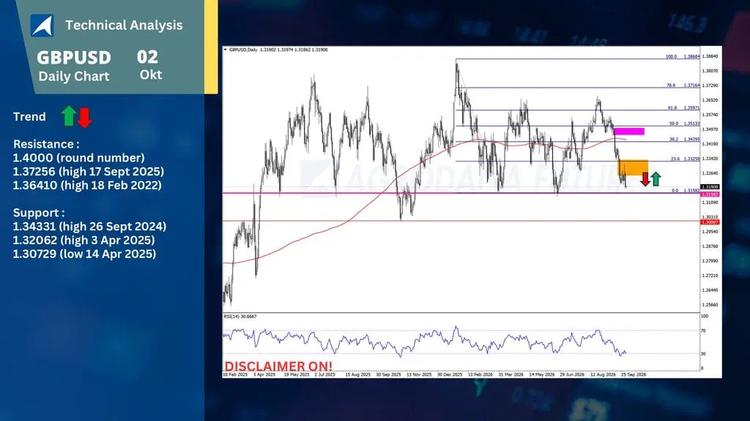Click the '12 Aug 2026' date axis label
750x421 pixels.
pyautogui.click(x=603, y=375)
